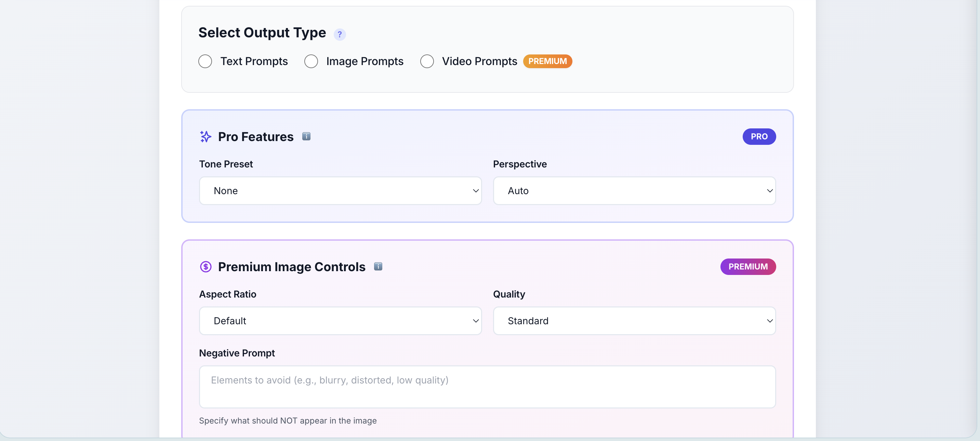Click the blue PRO badge

click(x=758, y=136)
